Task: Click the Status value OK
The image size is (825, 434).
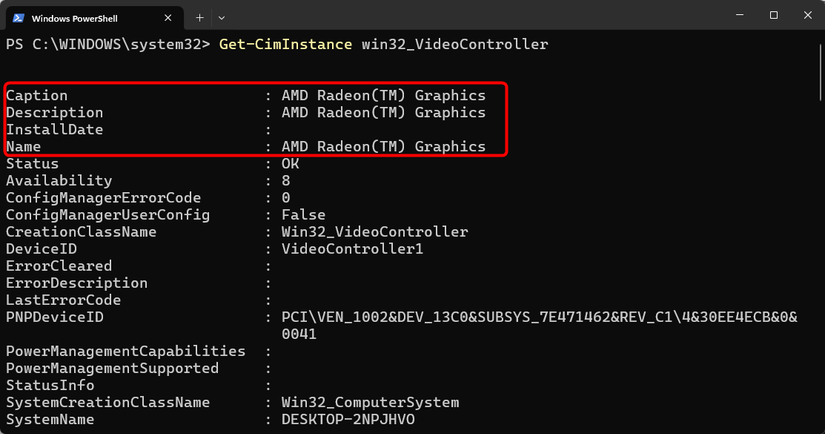Action: click(290, 164)
